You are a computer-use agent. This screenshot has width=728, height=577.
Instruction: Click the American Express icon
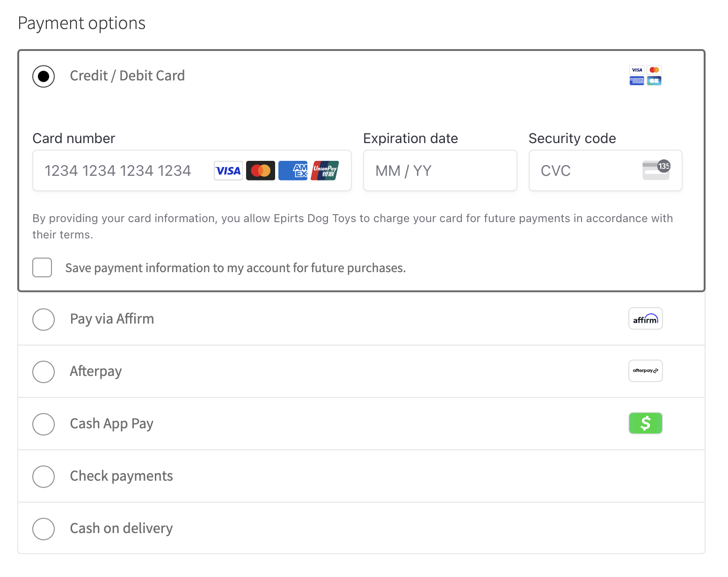click(x=293, y=170)
